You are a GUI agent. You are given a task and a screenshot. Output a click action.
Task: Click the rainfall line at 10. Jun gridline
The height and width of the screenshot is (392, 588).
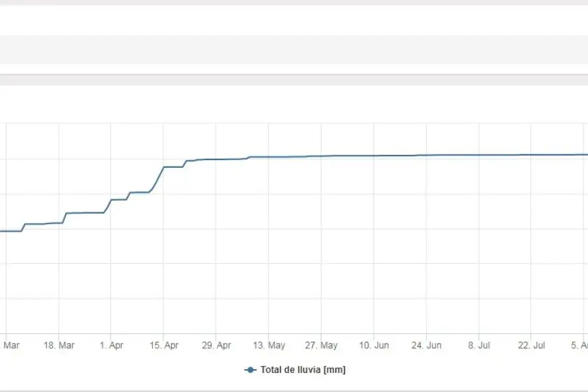[374, 155]
